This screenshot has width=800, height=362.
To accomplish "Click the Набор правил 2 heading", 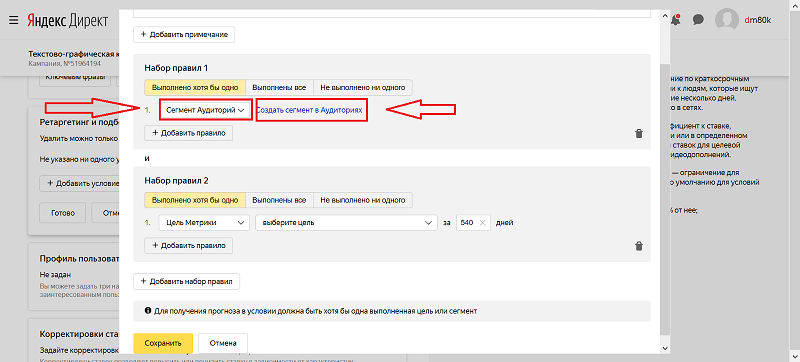I will (176, 180).
